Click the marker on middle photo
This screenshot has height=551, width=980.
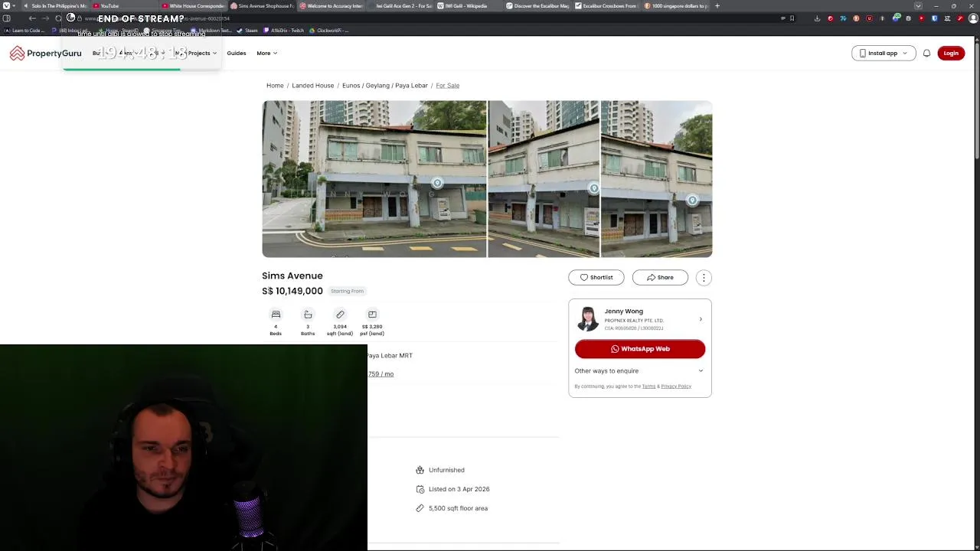(594, 188)
